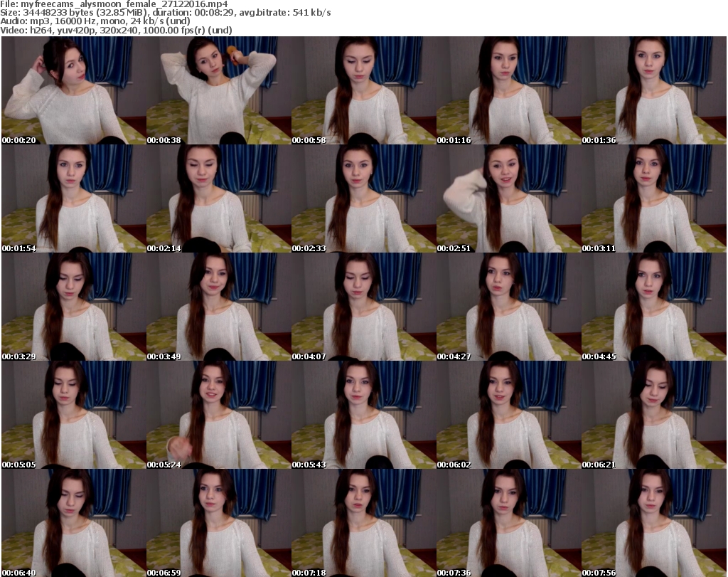This screenshot has height=577, width=728.
Task: Open the thumbnail at 00:06:02
Action: (509, 415)
